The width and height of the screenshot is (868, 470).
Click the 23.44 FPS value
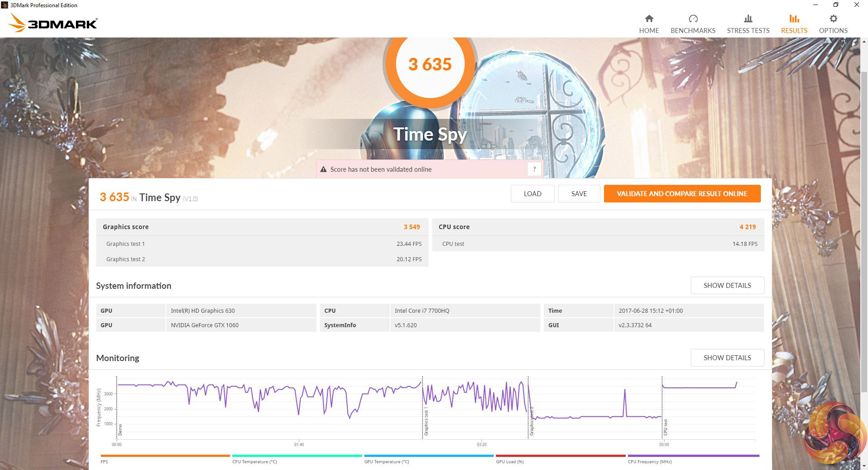point(409,244)
